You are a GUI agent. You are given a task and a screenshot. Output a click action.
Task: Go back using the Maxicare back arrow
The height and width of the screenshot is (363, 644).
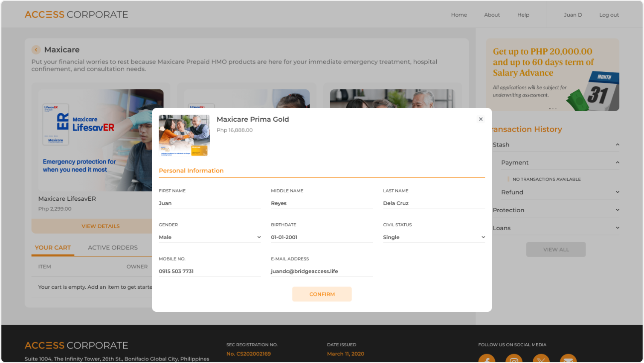pyautogui.click(x=36, y=50)
